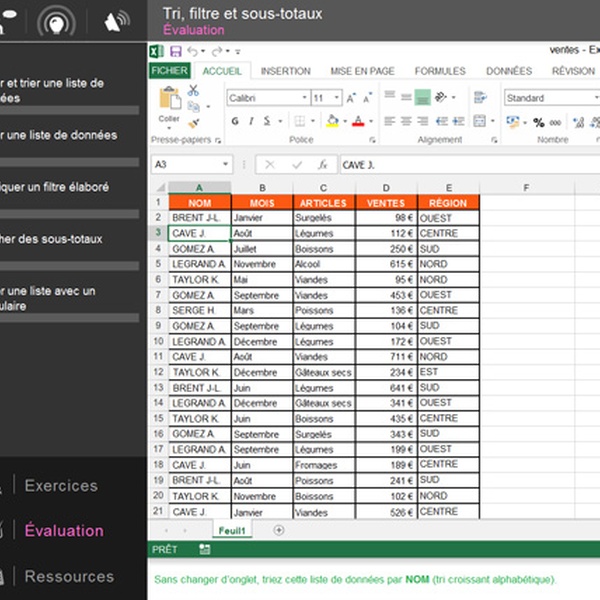
Task: Toggle center horizontal alignment
Action: tap(406, 121)
